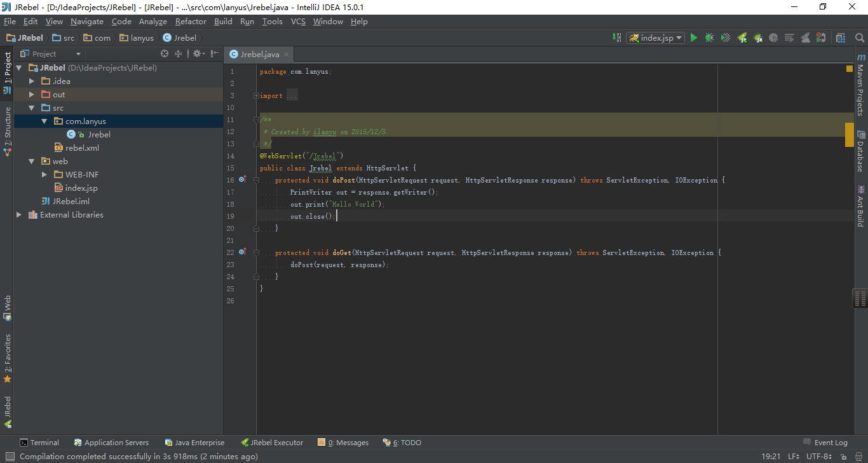Switch to the Jrebel.java editor tab
This screenshot has height=463, width=868.
pos(259,55)
